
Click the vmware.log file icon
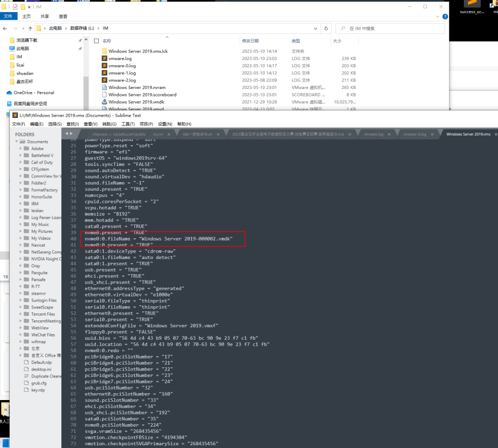coord(104,59)
